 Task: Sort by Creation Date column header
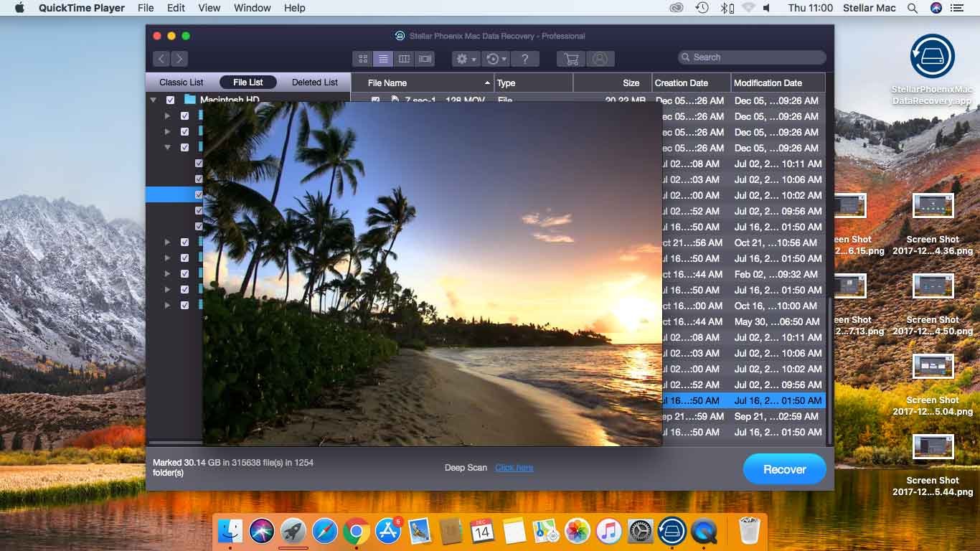pos(692,83)
